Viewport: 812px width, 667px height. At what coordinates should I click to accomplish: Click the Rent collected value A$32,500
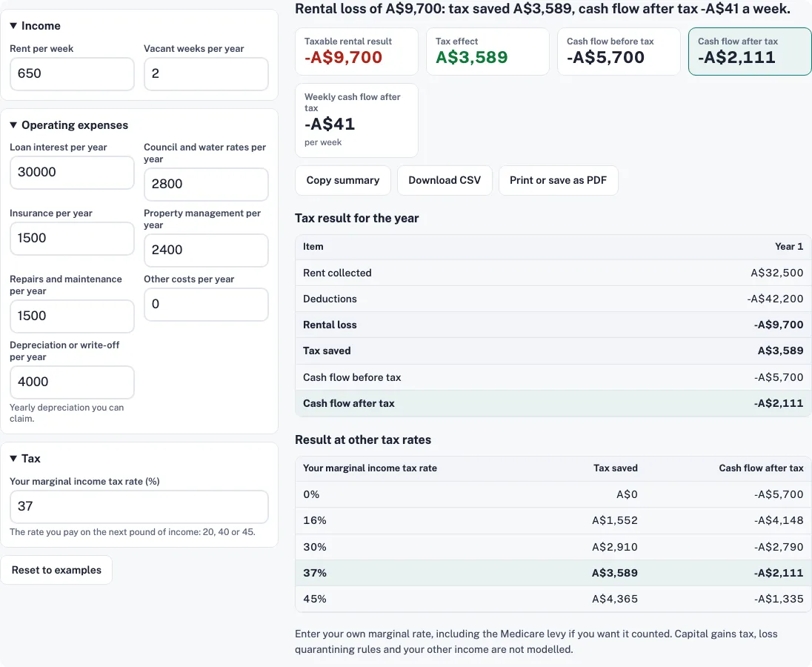pyautogui.click(x=776, y=273)
